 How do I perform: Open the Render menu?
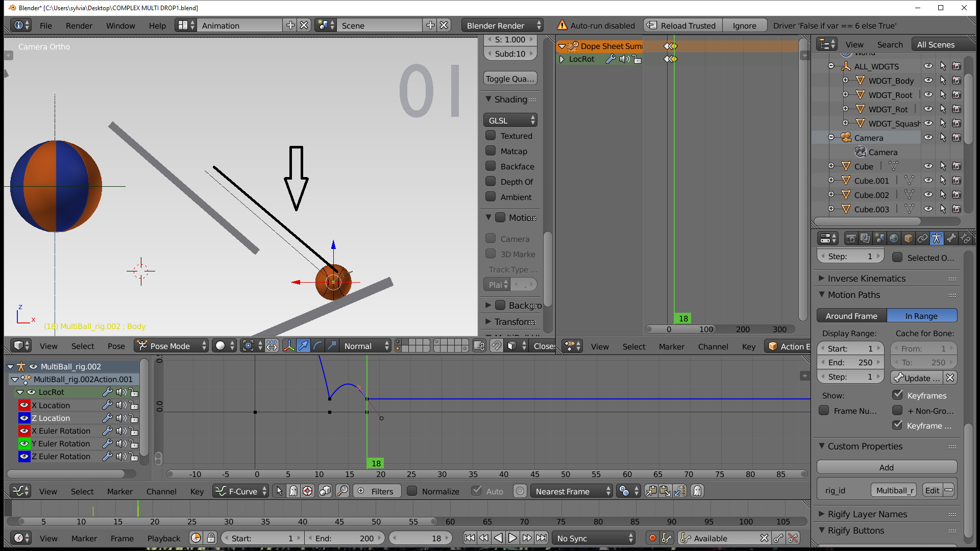(79, 26)
